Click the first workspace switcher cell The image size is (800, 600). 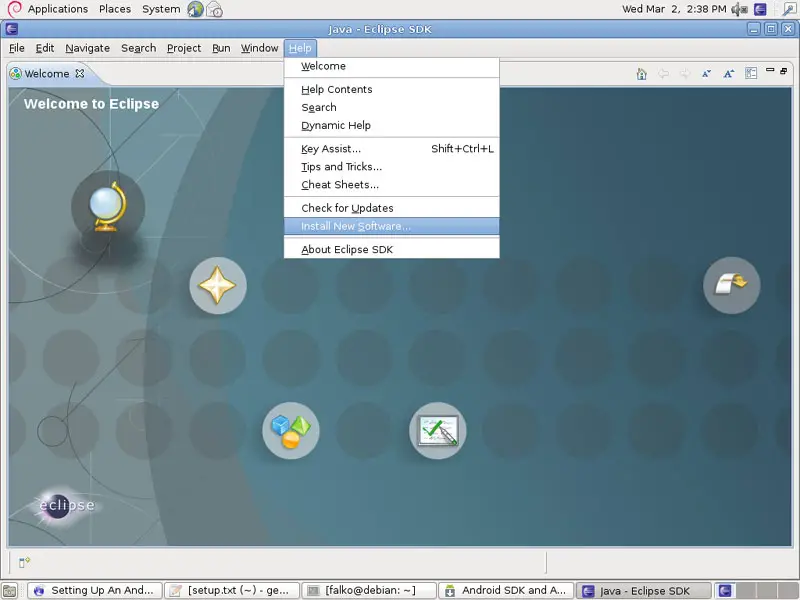click(725, 591)
